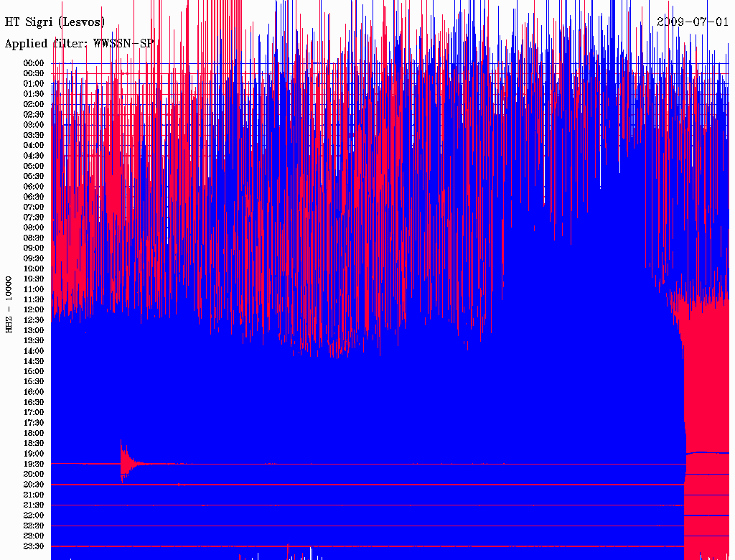The width and height of the screenshot is (735, 560).
Task: Click the 03:30 time label
Action: (34, 135)
